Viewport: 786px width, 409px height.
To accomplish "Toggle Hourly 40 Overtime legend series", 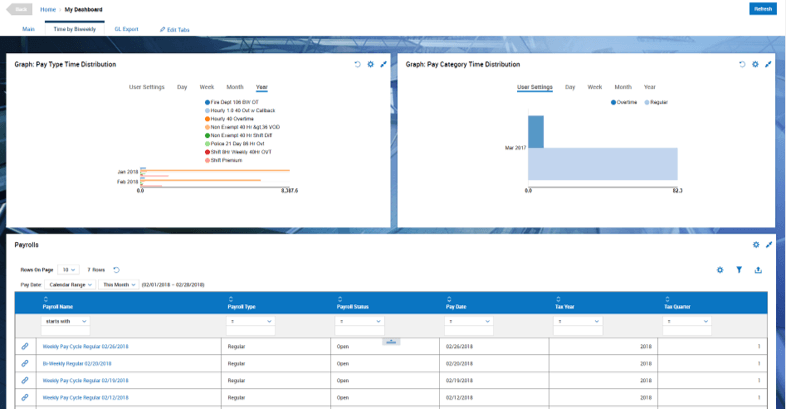I will pos(229,119).
